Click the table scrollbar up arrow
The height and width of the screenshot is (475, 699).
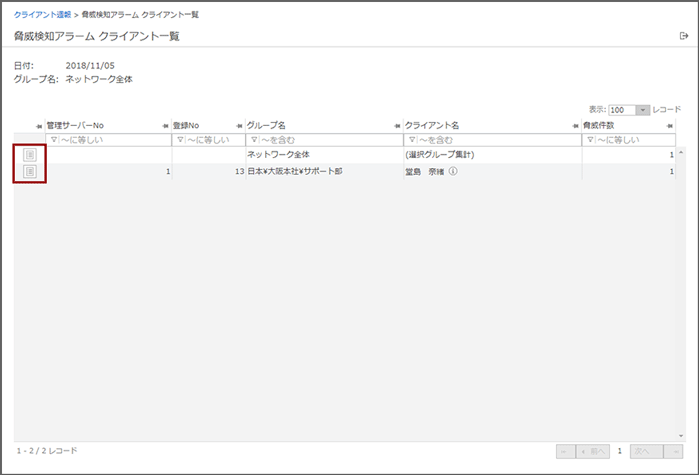[x=681, y=152]
